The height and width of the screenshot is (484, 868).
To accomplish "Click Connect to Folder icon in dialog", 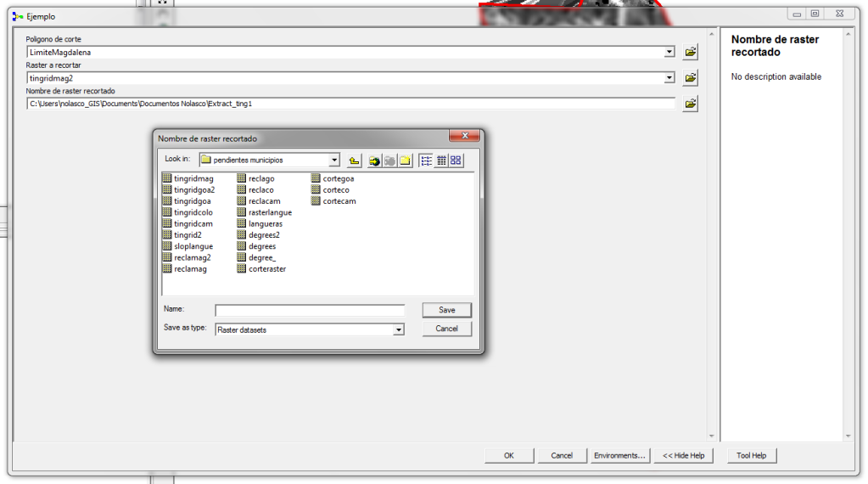I will (x=374, y=160).
